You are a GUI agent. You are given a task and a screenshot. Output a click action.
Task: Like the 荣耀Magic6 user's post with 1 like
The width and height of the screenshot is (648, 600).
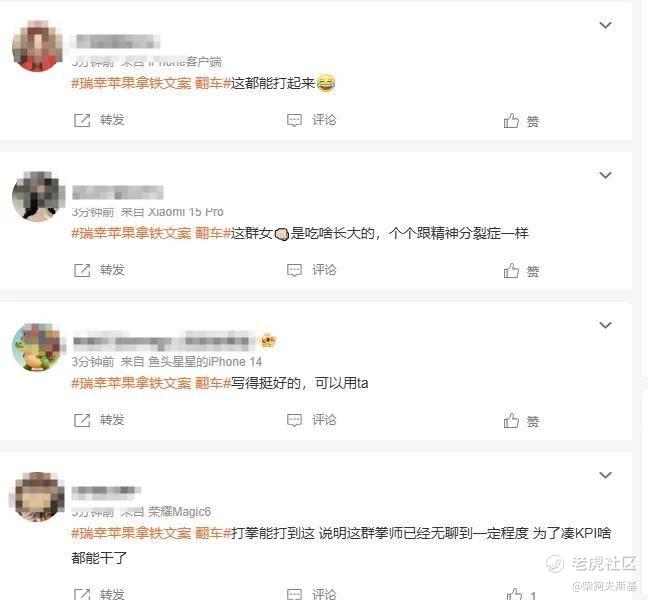[522, 594]
